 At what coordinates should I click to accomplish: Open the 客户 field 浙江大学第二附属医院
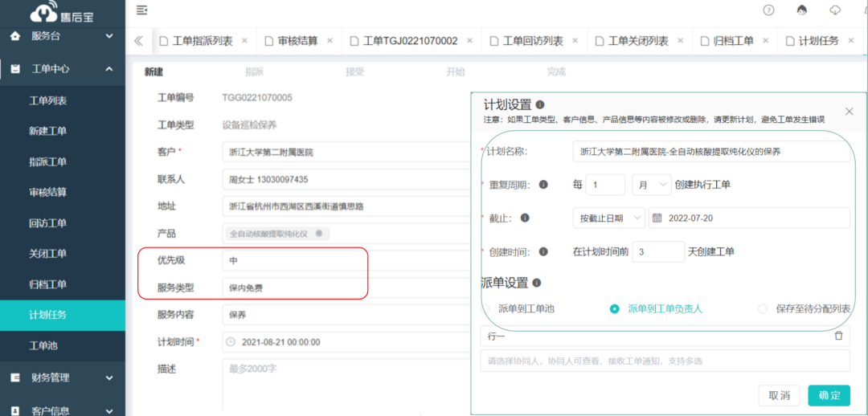click(x=346, y=152)
